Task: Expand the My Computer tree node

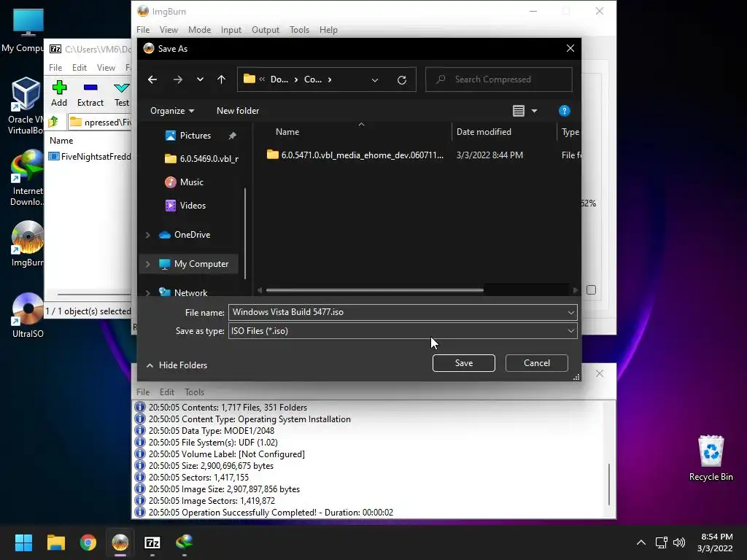Action: [147, 264]
